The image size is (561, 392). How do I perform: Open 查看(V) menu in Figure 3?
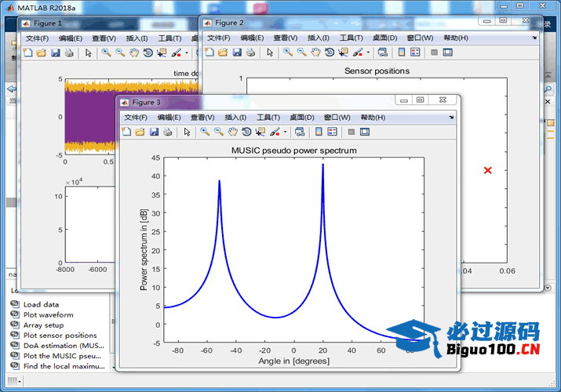point(202,118)
